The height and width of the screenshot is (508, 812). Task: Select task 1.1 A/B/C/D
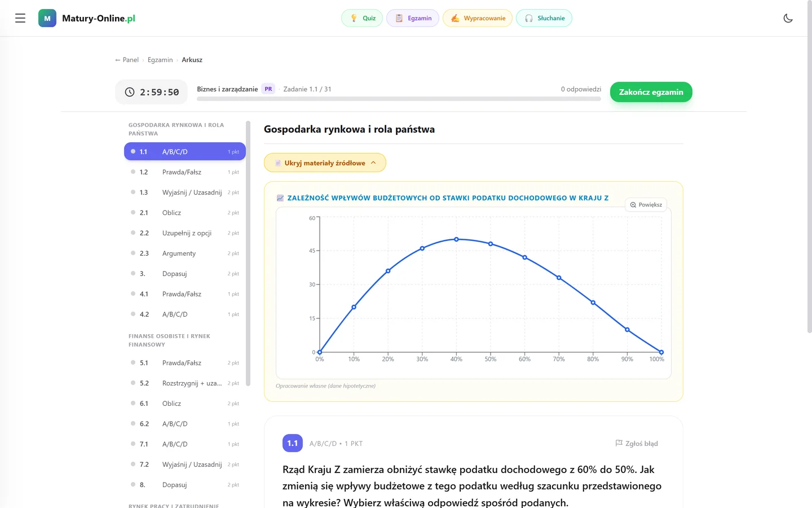(185, 151)
